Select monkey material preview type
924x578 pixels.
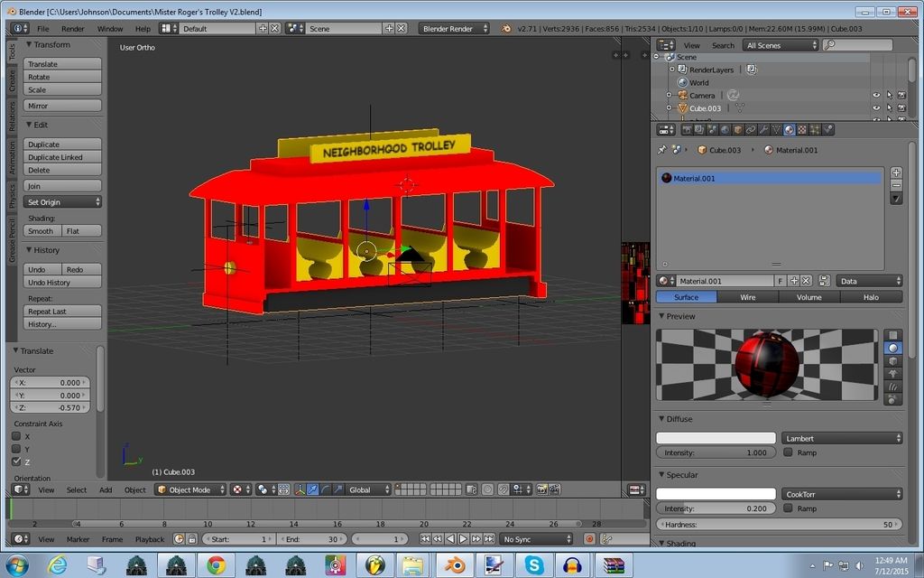pos(892,374)
